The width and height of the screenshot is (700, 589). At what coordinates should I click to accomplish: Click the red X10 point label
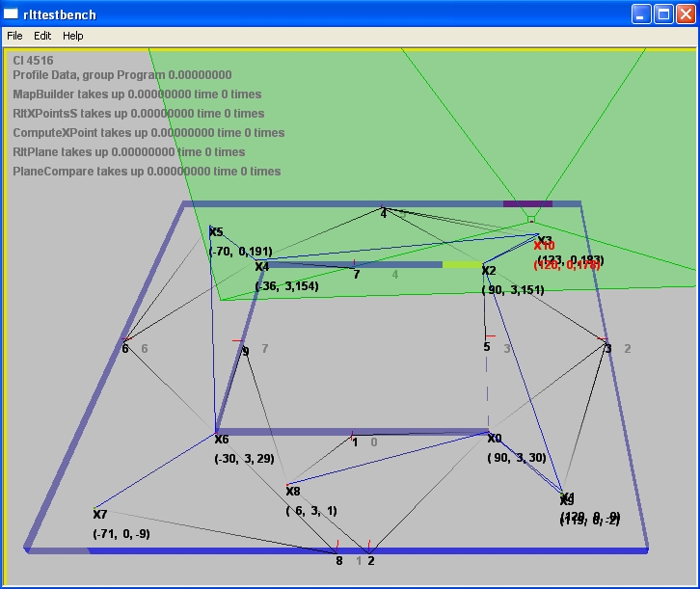544,247
